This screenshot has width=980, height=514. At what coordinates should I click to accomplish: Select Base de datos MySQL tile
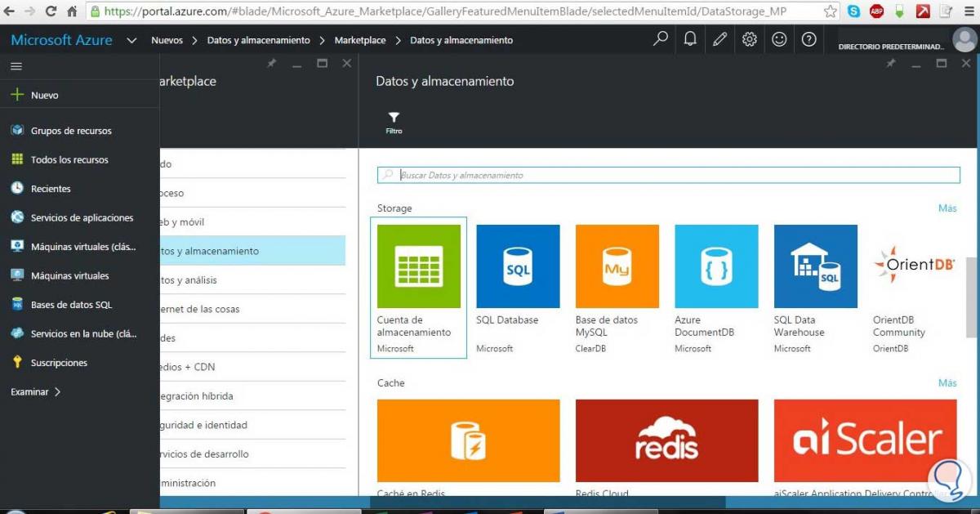pos(617,288)
